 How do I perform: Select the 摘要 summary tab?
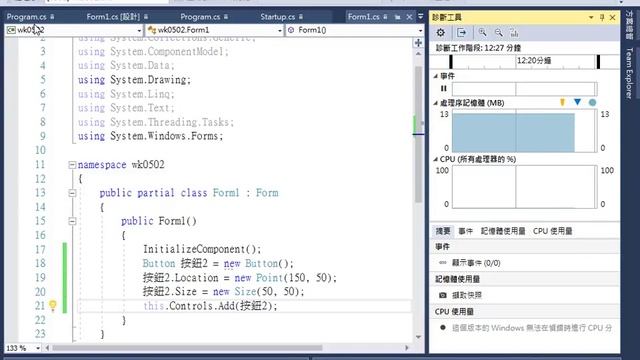(443, 231)
